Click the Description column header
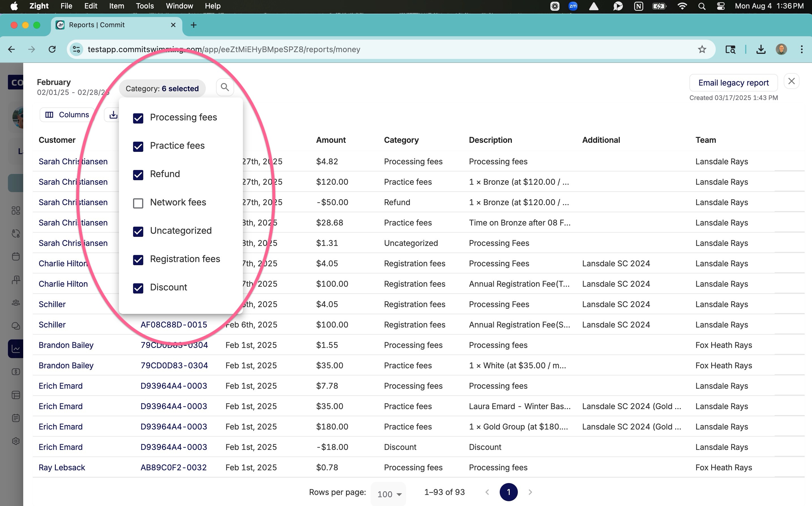The width and height of the screenshot is (812, 506). [x=490, y=140]
